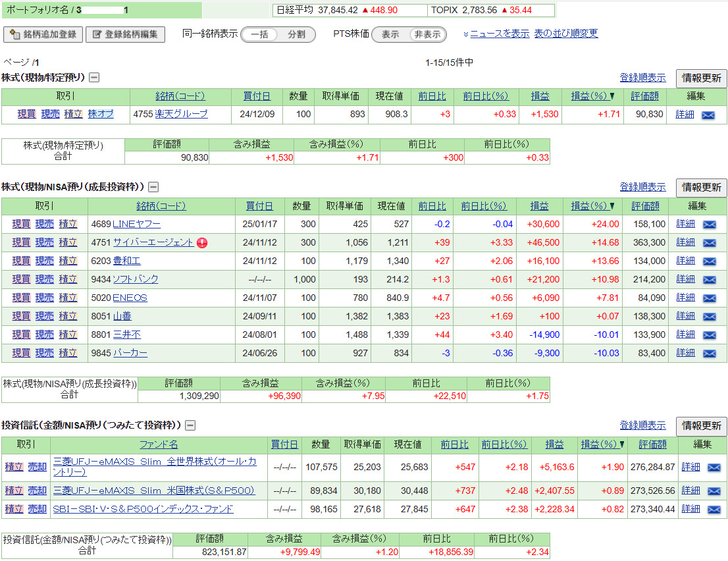728x561 pixels.
Task: Collapse the 株式(現物/NISA預り(成長投資枠)) section
Action: point(153,187)
